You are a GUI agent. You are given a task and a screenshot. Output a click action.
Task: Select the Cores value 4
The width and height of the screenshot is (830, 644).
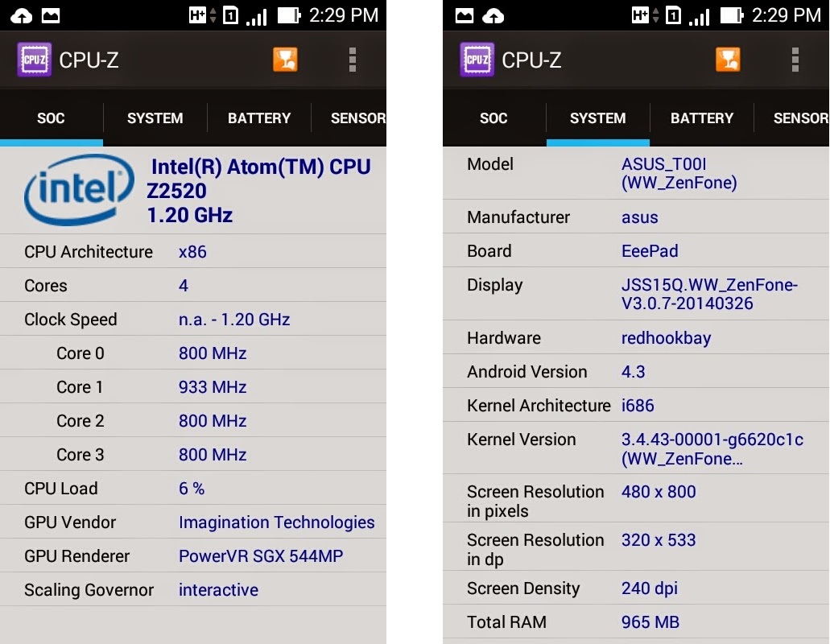[184, 286]
